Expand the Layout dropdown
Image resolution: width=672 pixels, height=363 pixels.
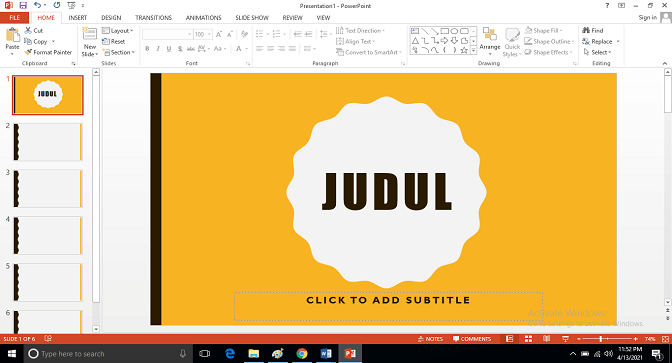[118, 31]
